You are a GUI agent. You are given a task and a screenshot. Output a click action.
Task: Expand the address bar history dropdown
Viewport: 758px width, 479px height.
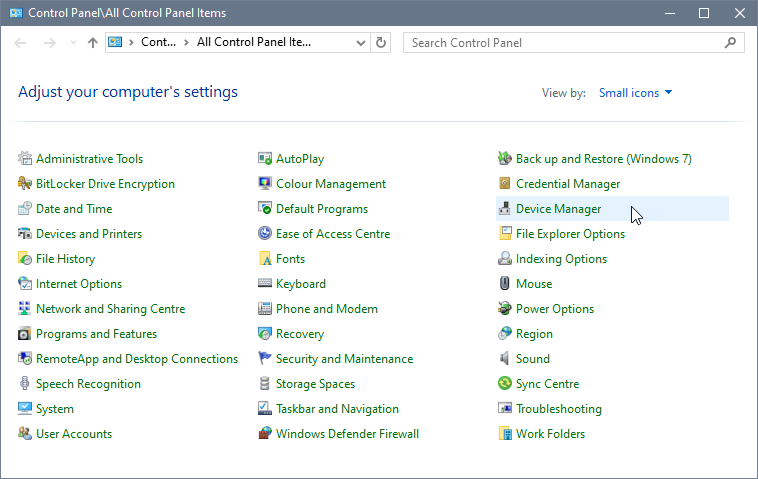tap(361, 43)
